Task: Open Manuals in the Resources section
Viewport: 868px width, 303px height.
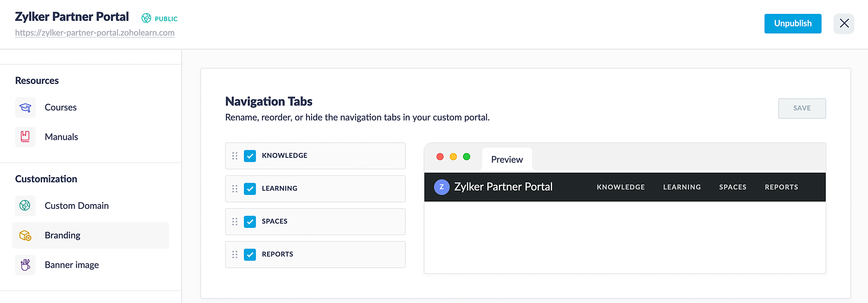Action: click(61, 137)
